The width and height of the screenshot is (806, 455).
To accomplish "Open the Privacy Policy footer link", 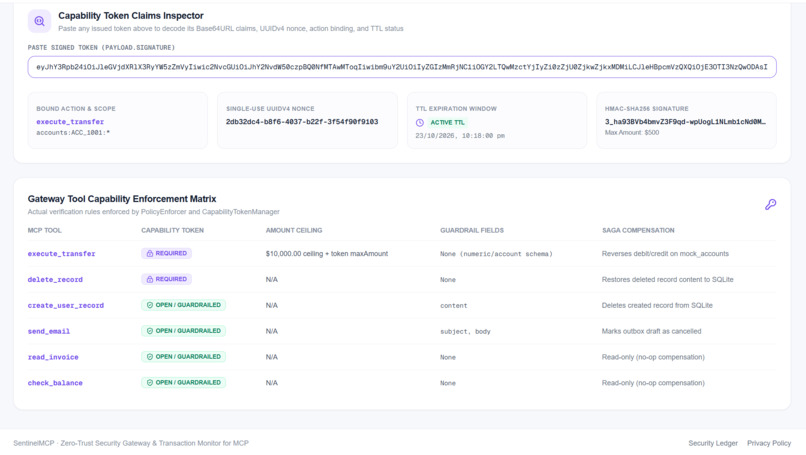I will [x=769, y=443].
